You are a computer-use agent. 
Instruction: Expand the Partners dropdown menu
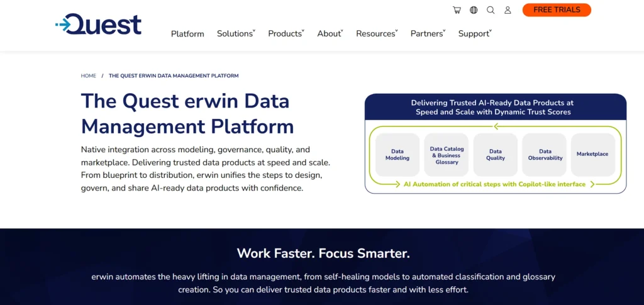[x=428, y=34]
